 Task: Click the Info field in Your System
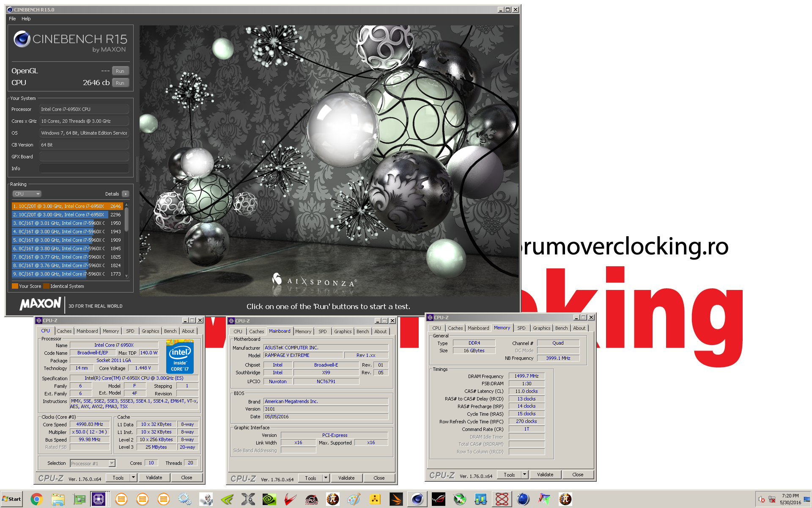(84, 168)
